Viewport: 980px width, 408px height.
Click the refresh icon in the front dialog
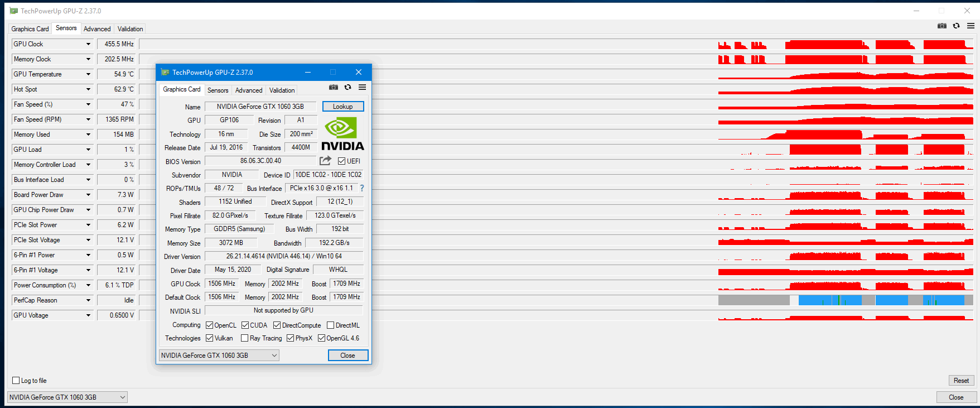[x=348, y=87]
